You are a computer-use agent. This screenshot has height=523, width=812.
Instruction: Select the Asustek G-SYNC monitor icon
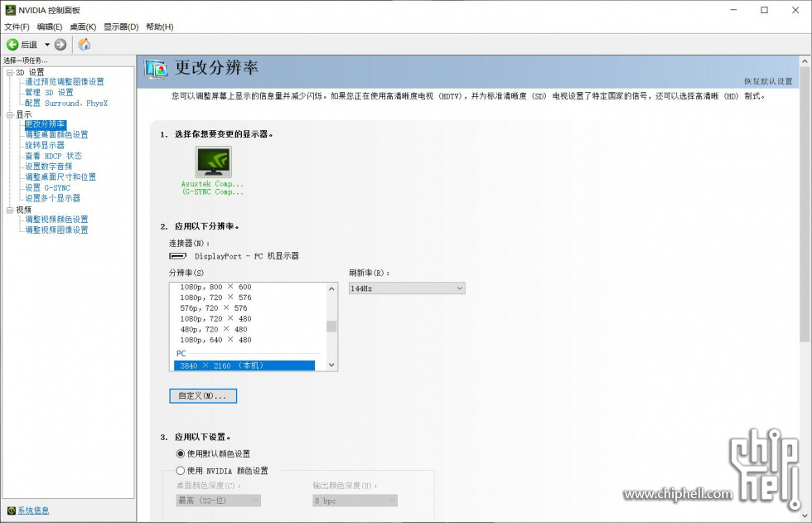pos(214,162)
